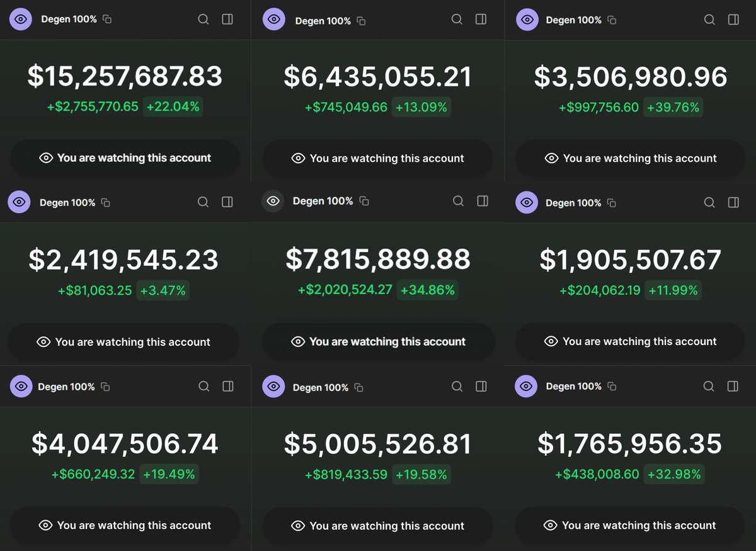
Task: Click the search icon in the $15,257,687.83 panel
Action: [x=203, y=20]
